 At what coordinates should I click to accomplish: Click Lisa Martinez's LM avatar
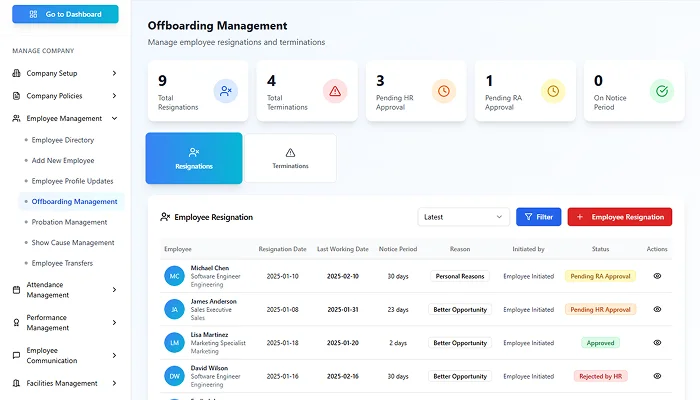point(174,343)
